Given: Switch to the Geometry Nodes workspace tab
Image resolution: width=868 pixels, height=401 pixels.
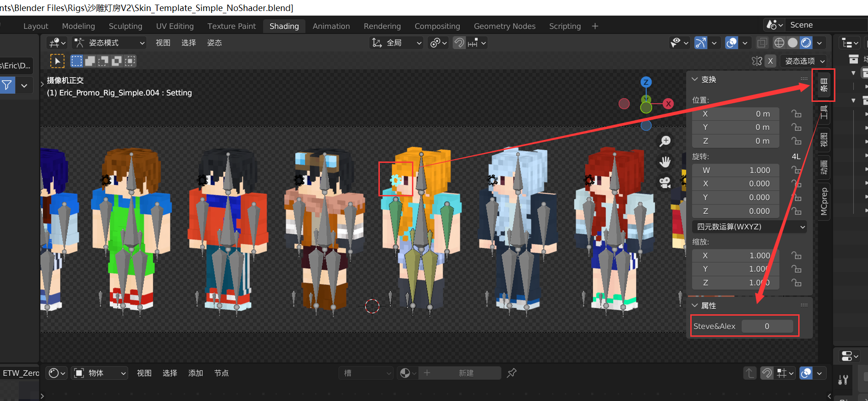Looking at the screenshot, I should click(505, 26).
